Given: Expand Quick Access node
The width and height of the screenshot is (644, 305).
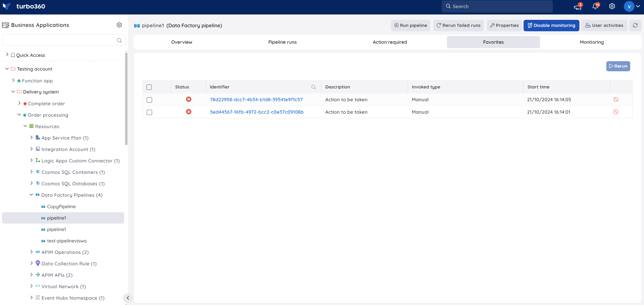Looking at the screenshot, I should 7,54.
